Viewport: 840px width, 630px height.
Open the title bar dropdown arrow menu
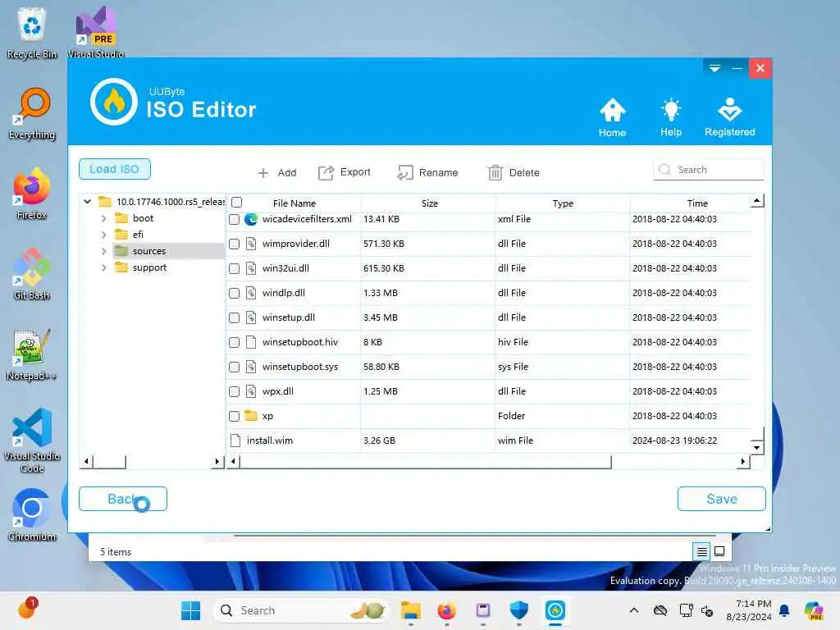click(714, 68)
